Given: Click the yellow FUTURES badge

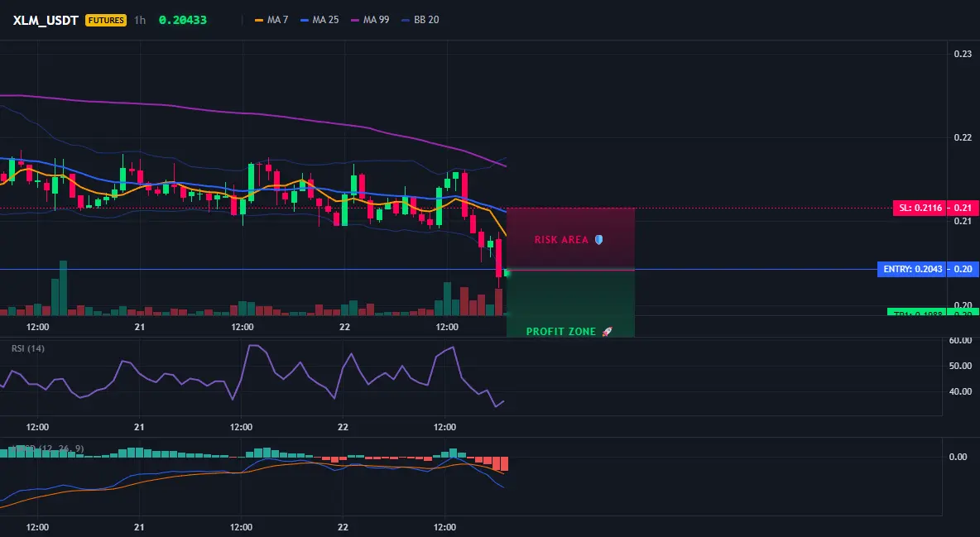Looking at the screenshot, I should coord(106,20).
